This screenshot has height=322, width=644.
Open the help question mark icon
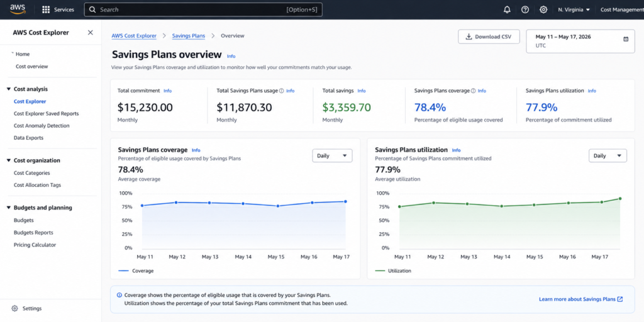click(x=525, y=9)
